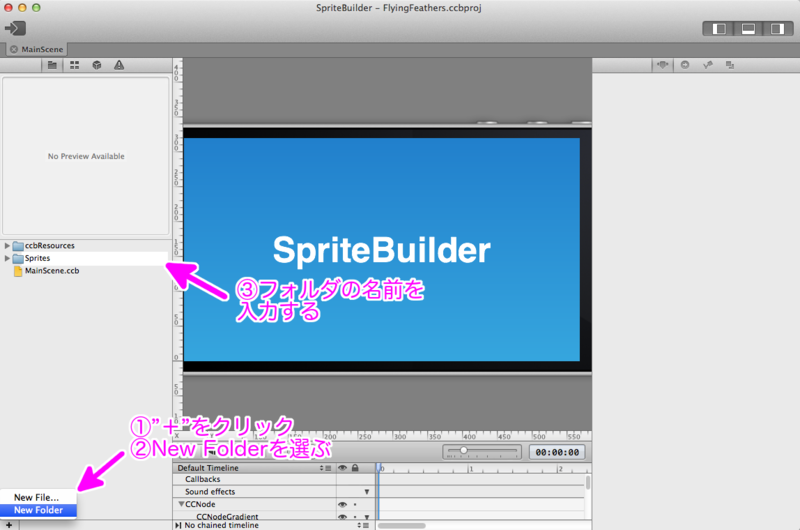Click the timeline playhead at frame 0

pos(379,468)
